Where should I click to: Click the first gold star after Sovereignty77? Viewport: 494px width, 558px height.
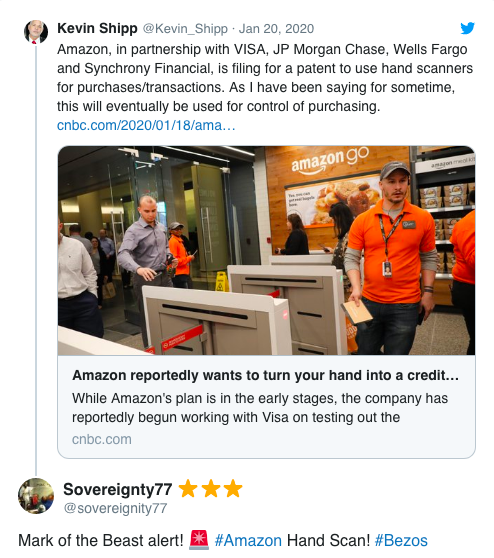(188, 488)
